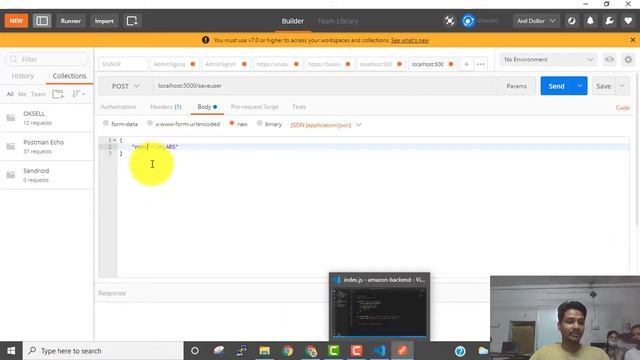
Task: Open JSON (application/json) content type dropdown
Action: pos(326,125)
